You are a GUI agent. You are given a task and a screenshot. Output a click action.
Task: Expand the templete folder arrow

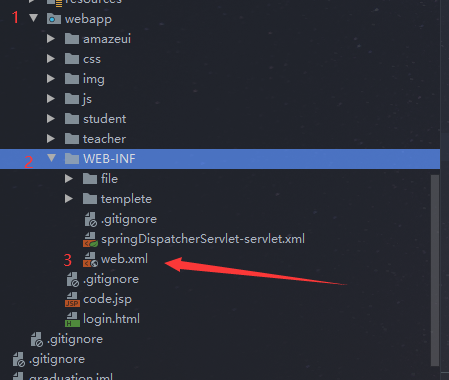point(69,199)
